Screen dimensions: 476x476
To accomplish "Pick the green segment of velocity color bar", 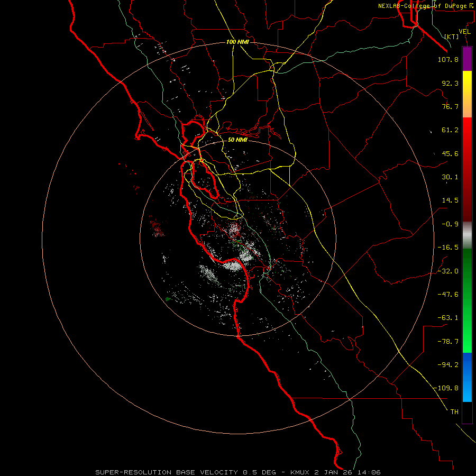I will pyautogui.click(x=467, y=300).
